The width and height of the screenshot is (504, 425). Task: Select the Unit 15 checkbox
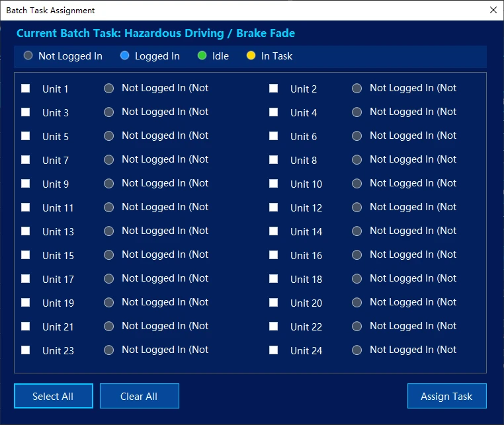[x=25, y=254]
